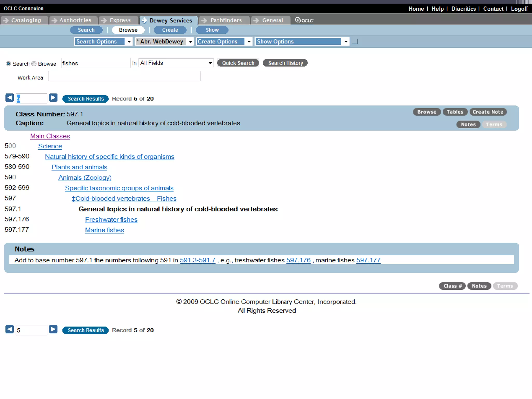Click the bottom previous record arrow icon
Viewport: 532px width, 399px height.
10,329
